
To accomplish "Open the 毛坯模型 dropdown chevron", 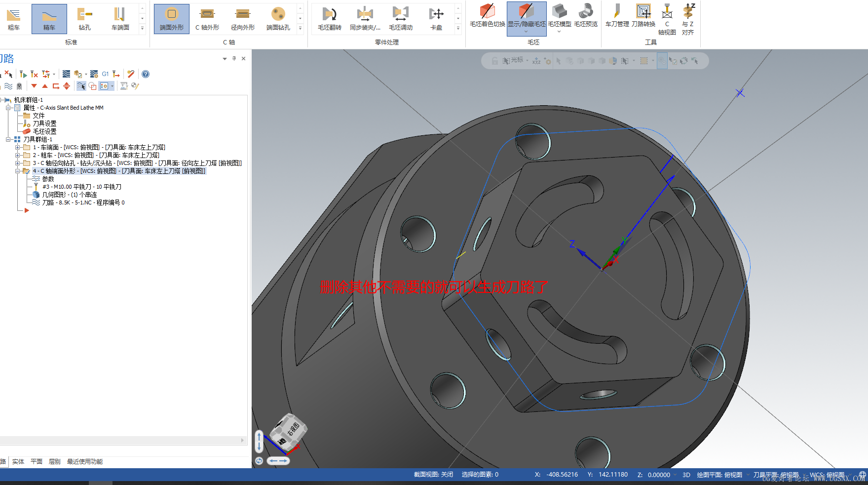I will point(559,32).
